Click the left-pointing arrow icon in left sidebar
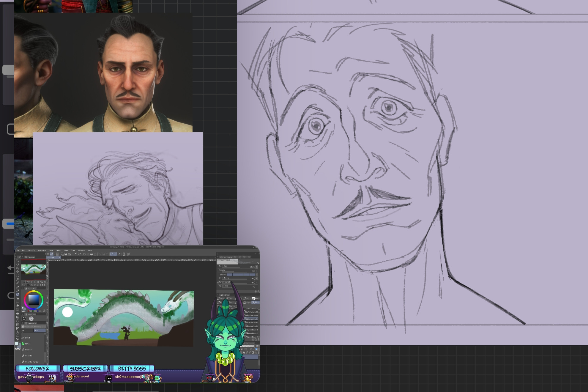Image resolution: width=588 pixels, height=392 pixels. coord(11,270)
